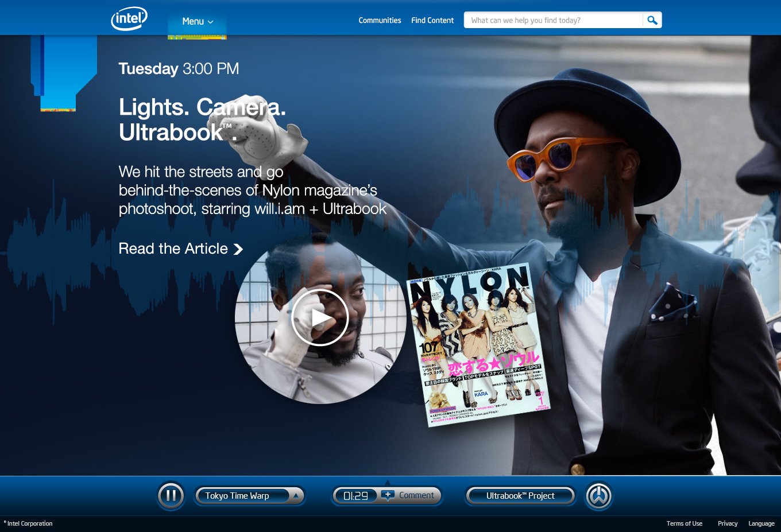The image size is (781, 532).
Task: Open Terms of Use link
Action: point(685,523)
